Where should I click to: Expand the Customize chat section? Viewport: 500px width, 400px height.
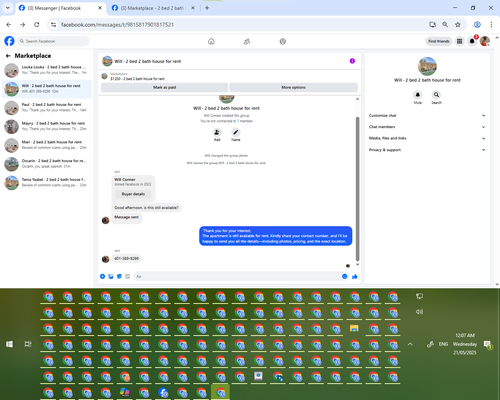tap(427, 115)
